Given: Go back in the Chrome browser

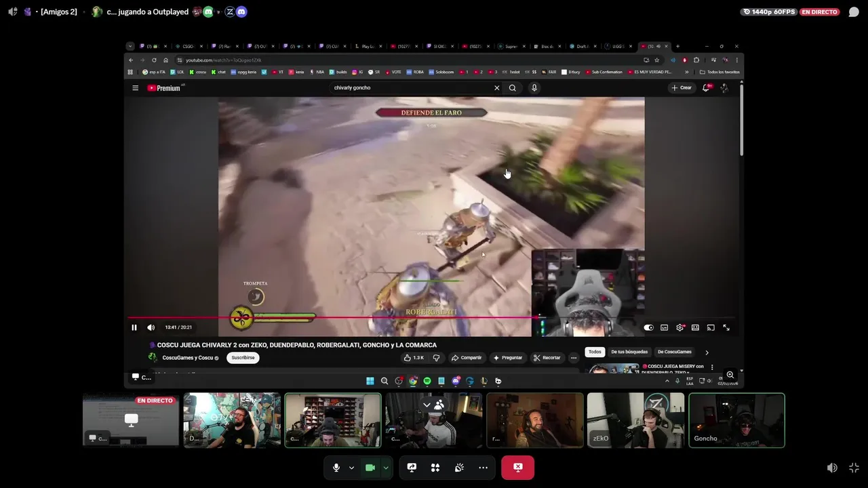Looking at the screenshot, I should coord(131,60).
